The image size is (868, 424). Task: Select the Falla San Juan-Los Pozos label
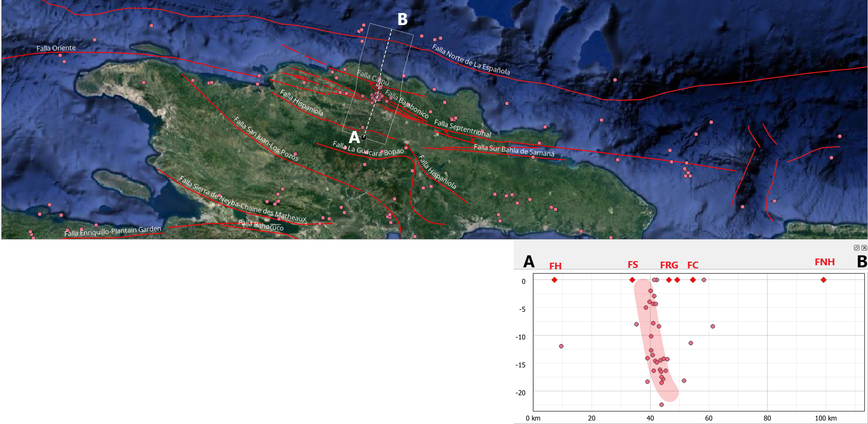[266, 139]
